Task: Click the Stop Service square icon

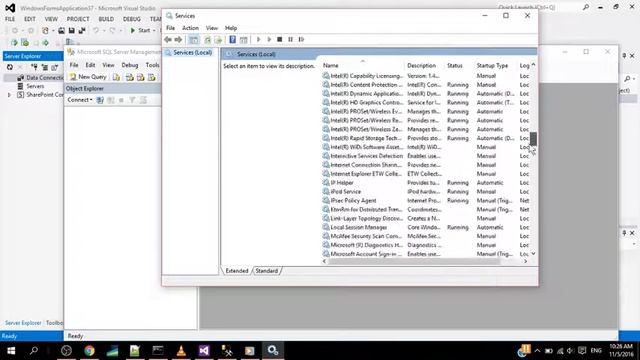Action: 280,40
